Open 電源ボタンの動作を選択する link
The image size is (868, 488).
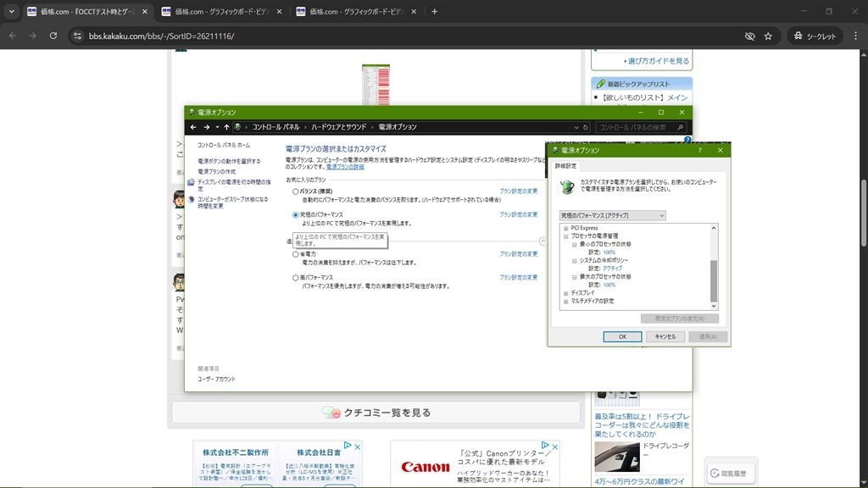pyautogui.click(x=229, y=161)
